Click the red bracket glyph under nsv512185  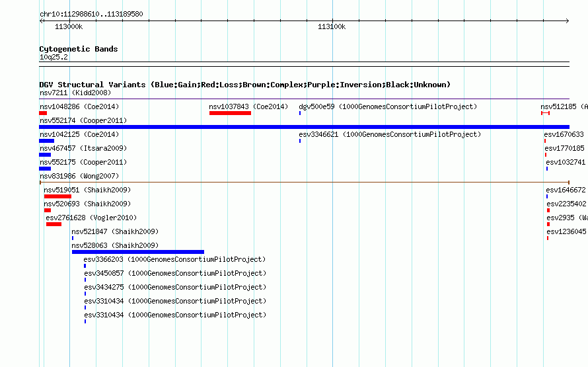tap(545, 113)
